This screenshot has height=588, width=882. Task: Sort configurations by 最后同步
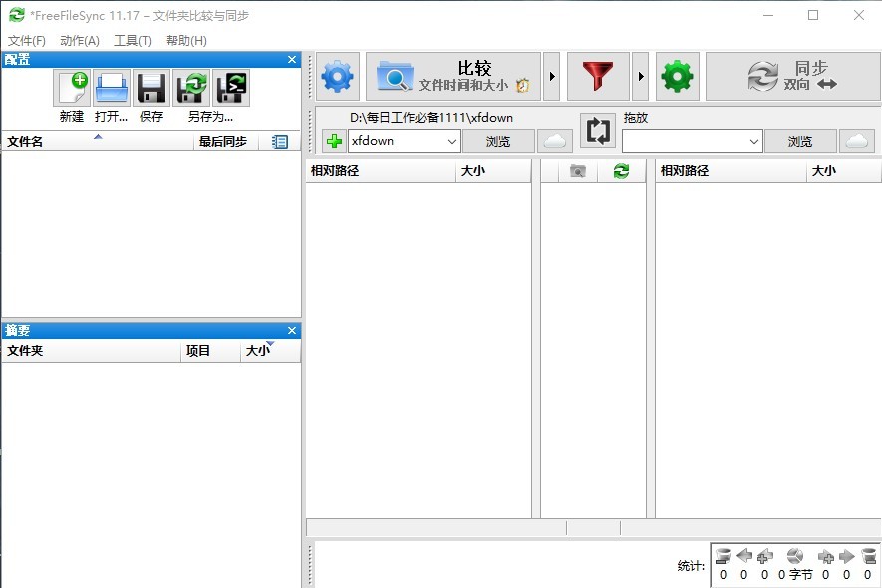point(226,142)
